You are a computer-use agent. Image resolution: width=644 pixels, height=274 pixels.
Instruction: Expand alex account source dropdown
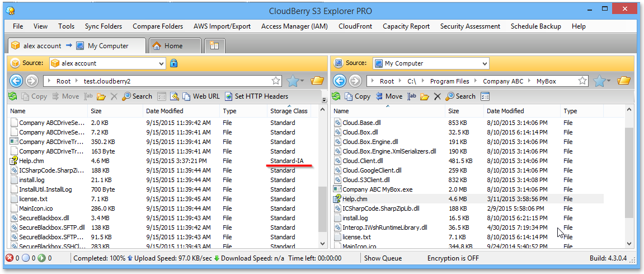tap(161, 63)
